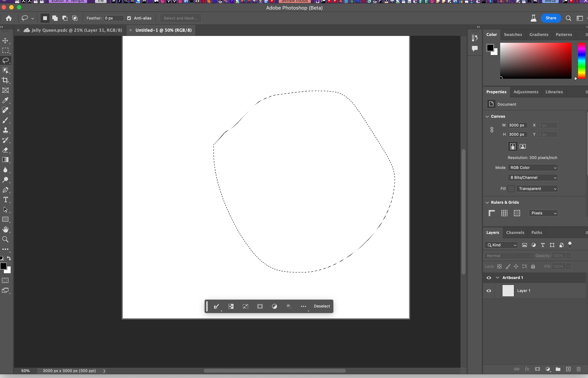
Task: Open the Transparent fill dropdown
Action: point(537,188)
